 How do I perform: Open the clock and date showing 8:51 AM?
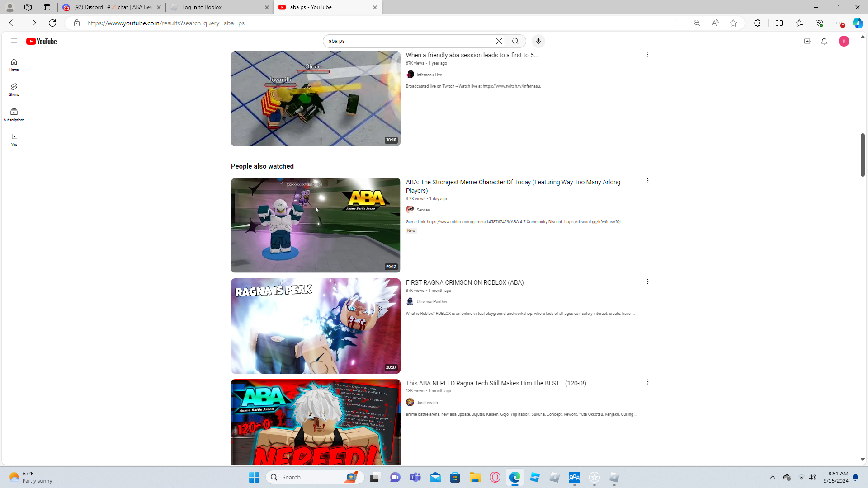click(x=836, y=477)
